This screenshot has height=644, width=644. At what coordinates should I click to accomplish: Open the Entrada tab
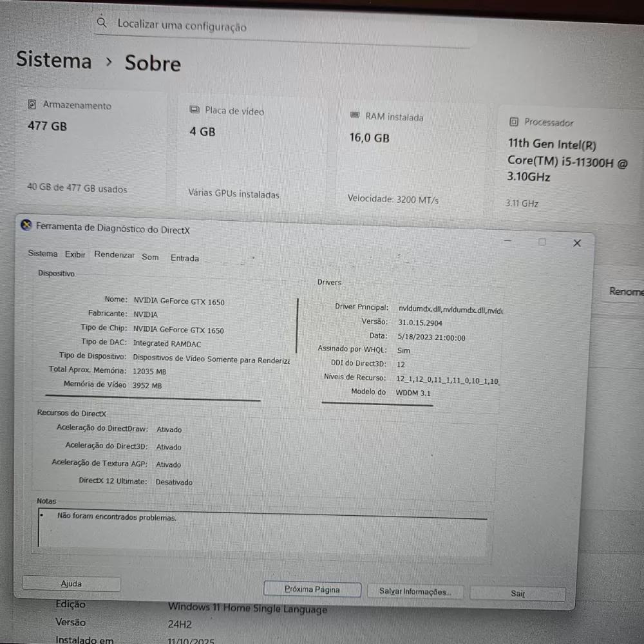tap(185, 258)
